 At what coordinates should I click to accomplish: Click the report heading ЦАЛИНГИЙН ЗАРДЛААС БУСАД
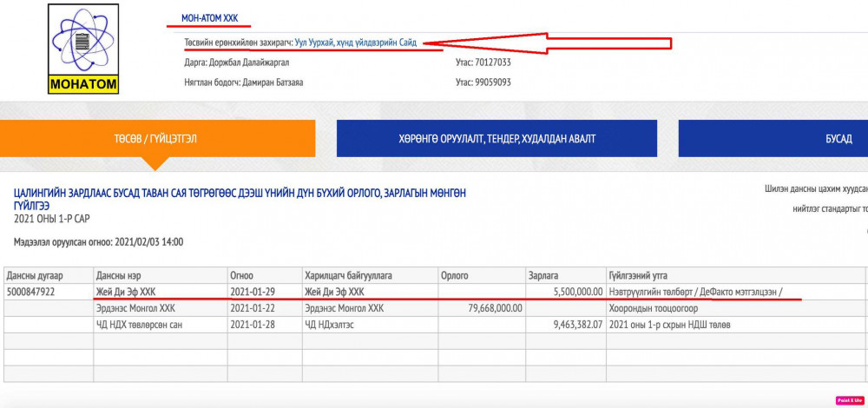click(x=240, y=200)
